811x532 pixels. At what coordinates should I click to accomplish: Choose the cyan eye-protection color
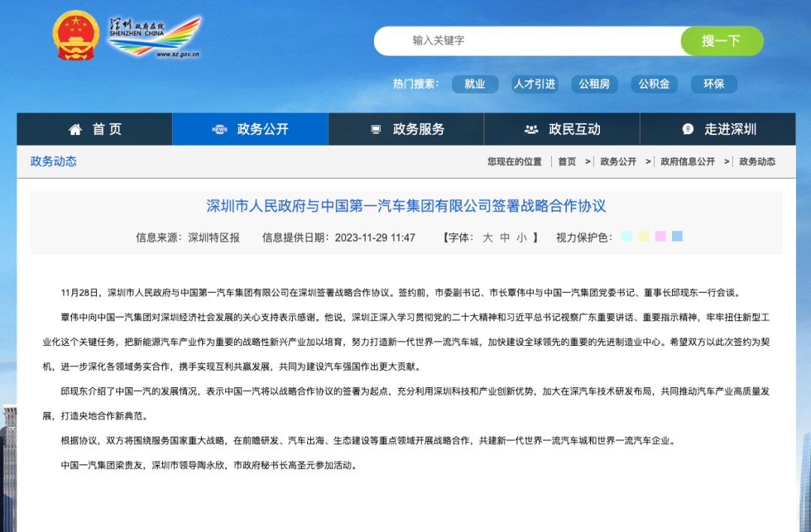[626, 236]
